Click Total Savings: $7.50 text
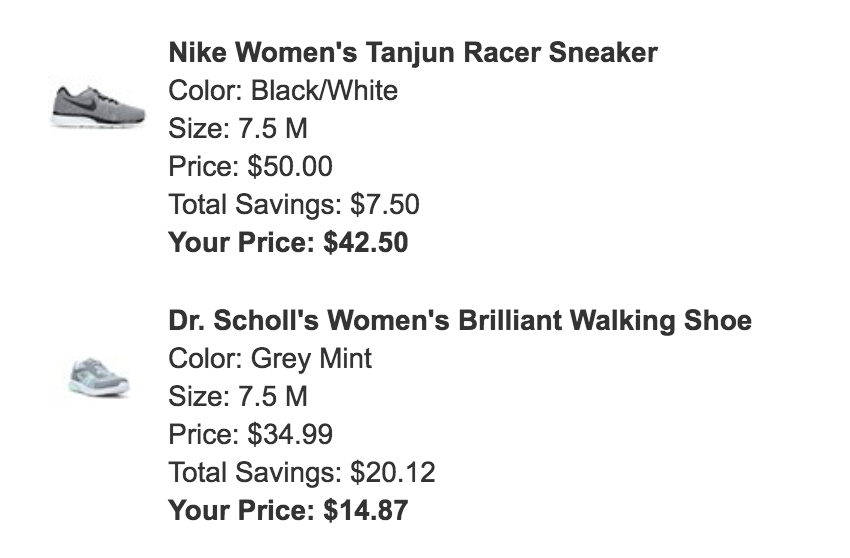This screenshot has width=850, height=558. tap(294, 205)
